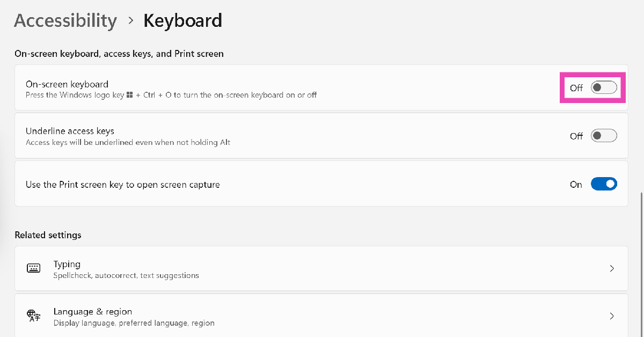The image size is (644, 337).
Task: Select the Keyboard breadcrumb item
Action: [182, 20]
